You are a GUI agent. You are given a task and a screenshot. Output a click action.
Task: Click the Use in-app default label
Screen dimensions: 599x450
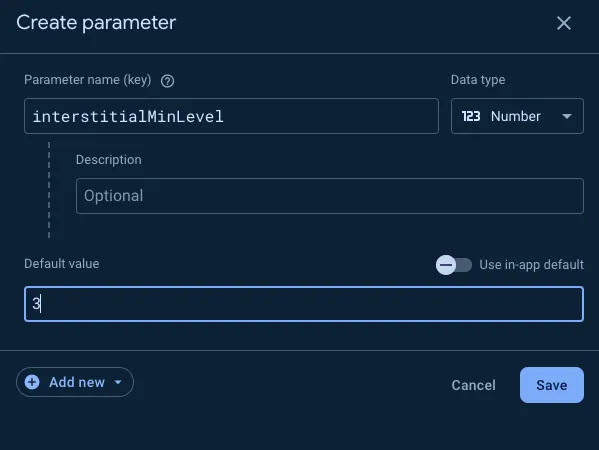tap(531, 265)
